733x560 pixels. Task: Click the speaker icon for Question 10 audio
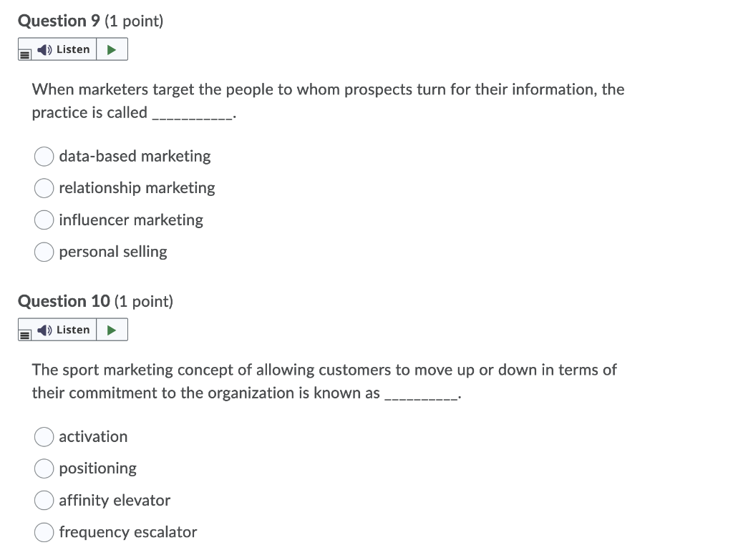pyautogui.click(x=43, y=329)
